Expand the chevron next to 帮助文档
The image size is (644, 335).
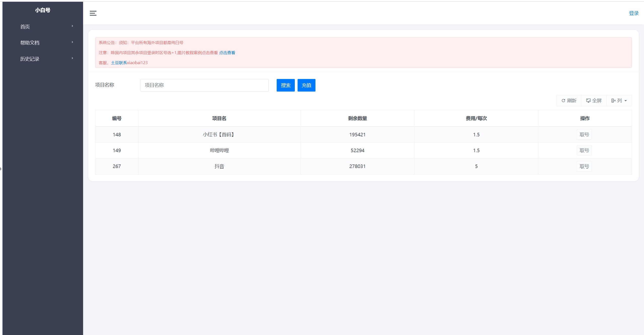[x=72, y=42]
